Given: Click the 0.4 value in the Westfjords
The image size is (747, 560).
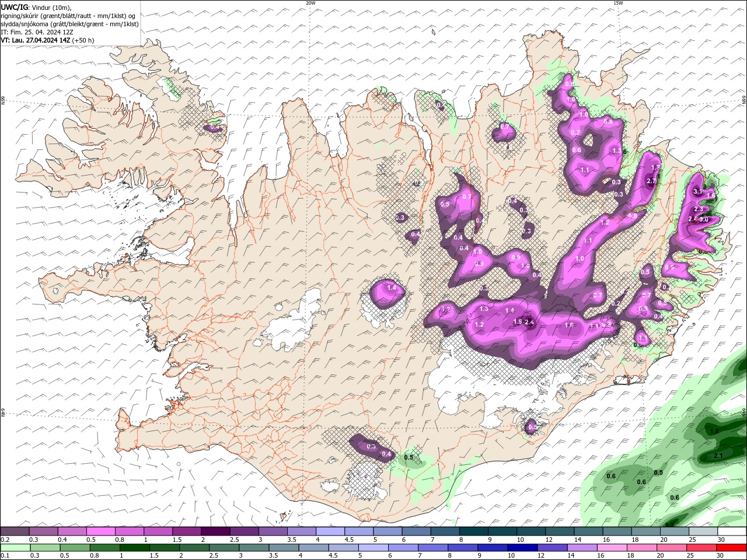Looking at the screenshot, I should [x=214, y=127].
